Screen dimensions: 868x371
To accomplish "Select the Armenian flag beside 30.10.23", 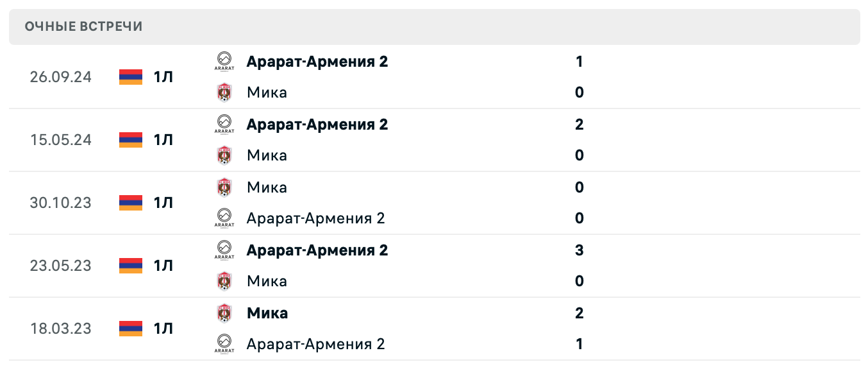I will [x=130, y=203].
